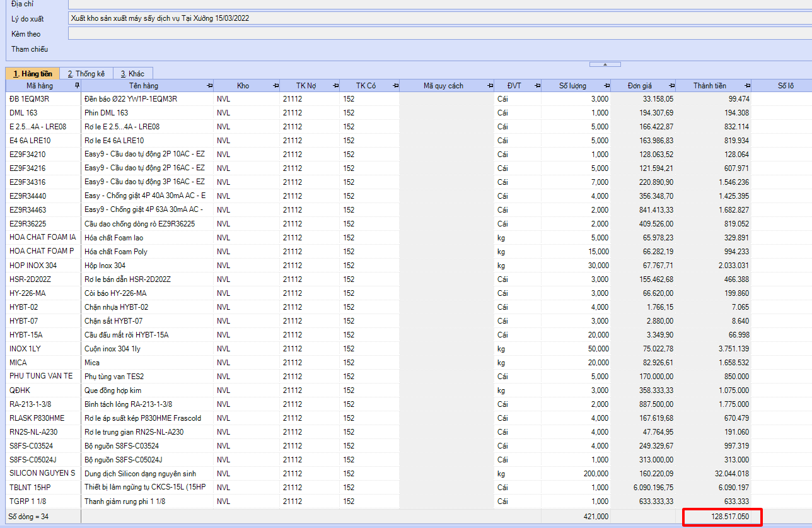Click the quantity 200,000 in SILICON row
This screenshot has height=528, width=812.
(596, 474)
